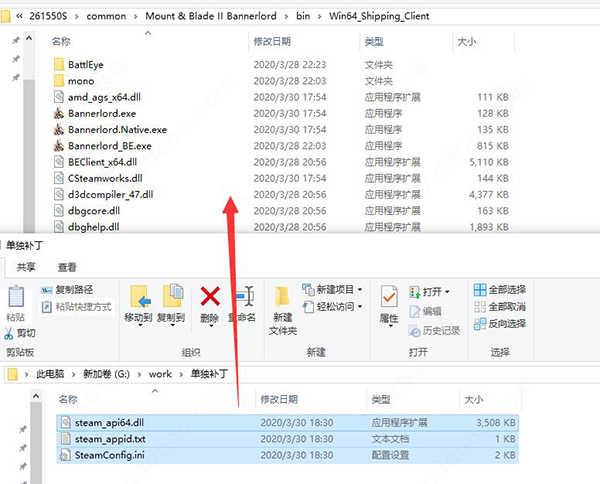This screenshot has width=600, height=484.
Task: Open Properties (属性) checkmark icon
Action: (x=390, y=297)
